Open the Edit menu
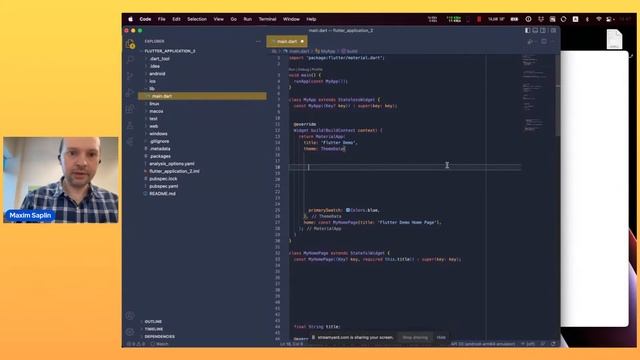This screenshot has width=640, height=360. [x=176, y=19]
